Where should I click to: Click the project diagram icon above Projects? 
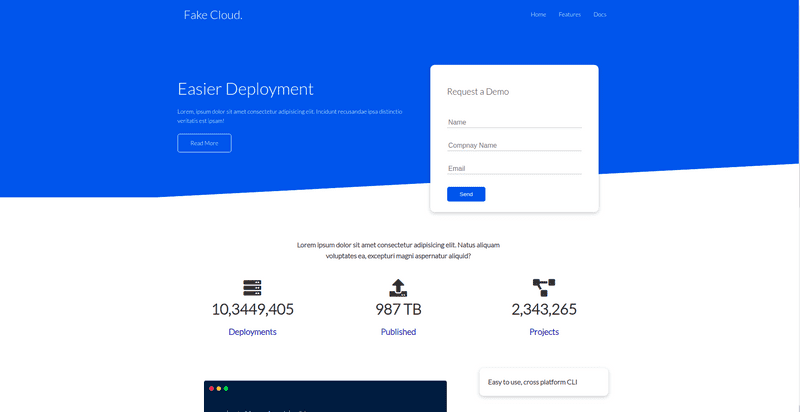[543, 288]
